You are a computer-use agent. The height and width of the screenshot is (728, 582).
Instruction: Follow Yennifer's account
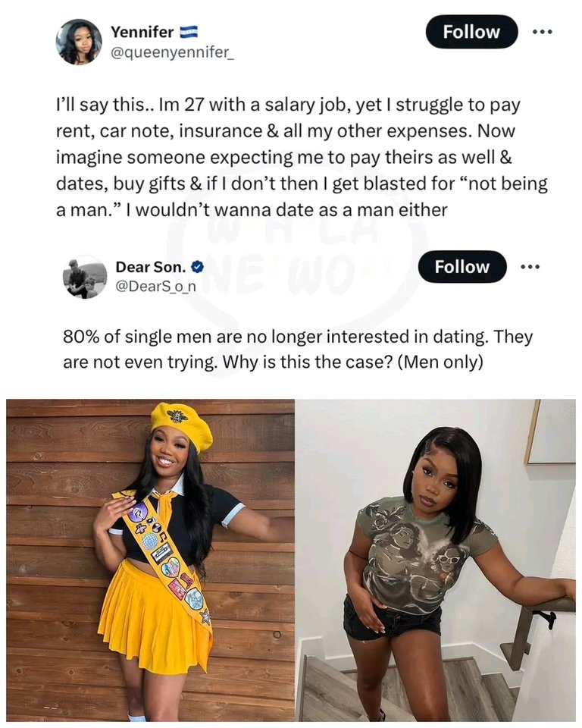tap(471, 32)
